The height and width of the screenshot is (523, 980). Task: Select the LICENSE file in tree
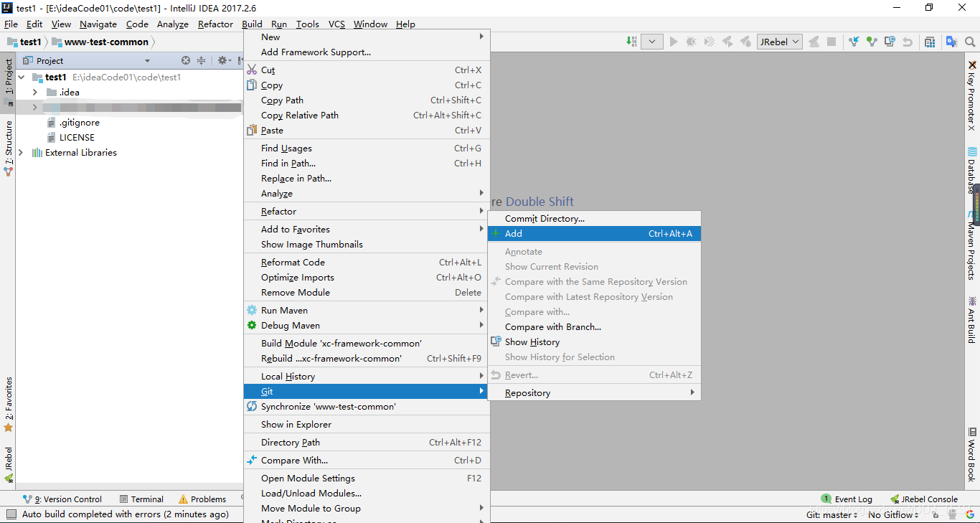point(70,137)
